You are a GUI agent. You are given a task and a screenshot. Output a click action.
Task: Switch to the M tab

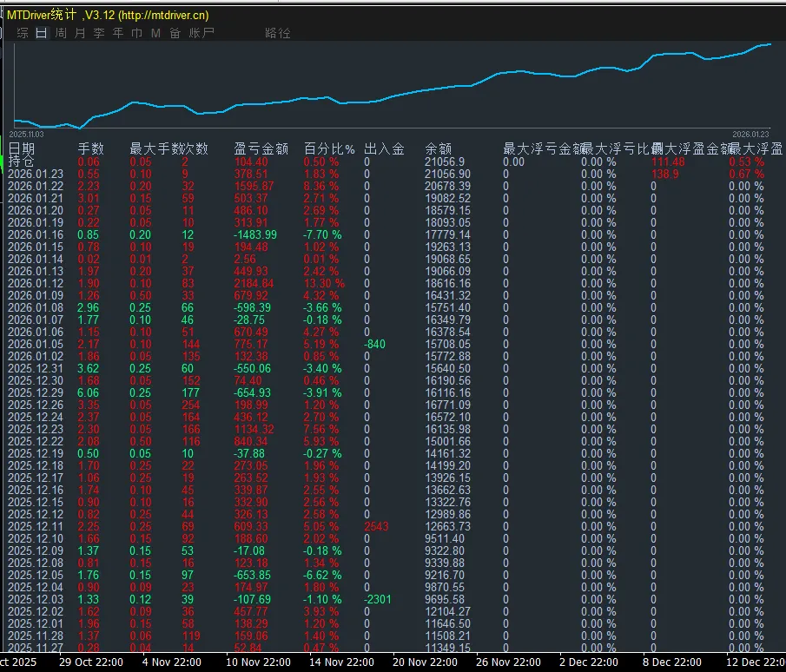click(155, 33)
